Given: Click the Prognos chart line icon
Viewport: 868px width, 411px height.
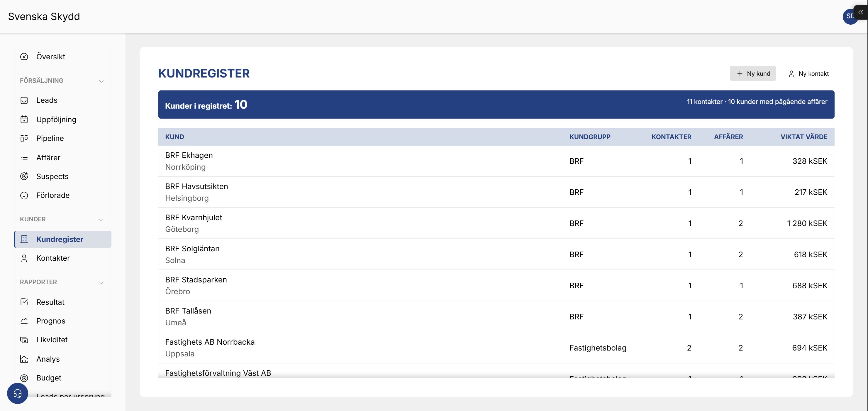Looking at the screenshot, I should click(x=24, y=321).
